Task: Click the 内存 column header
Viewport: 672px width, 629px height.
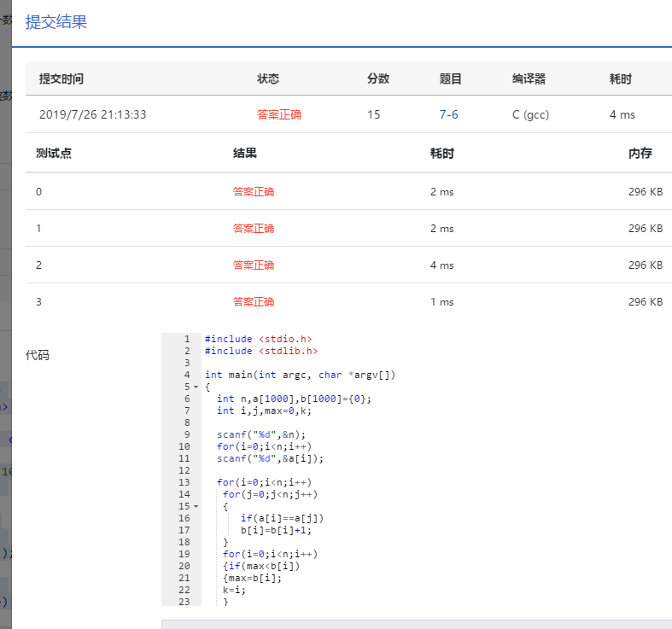Action: tap(640, 153)
